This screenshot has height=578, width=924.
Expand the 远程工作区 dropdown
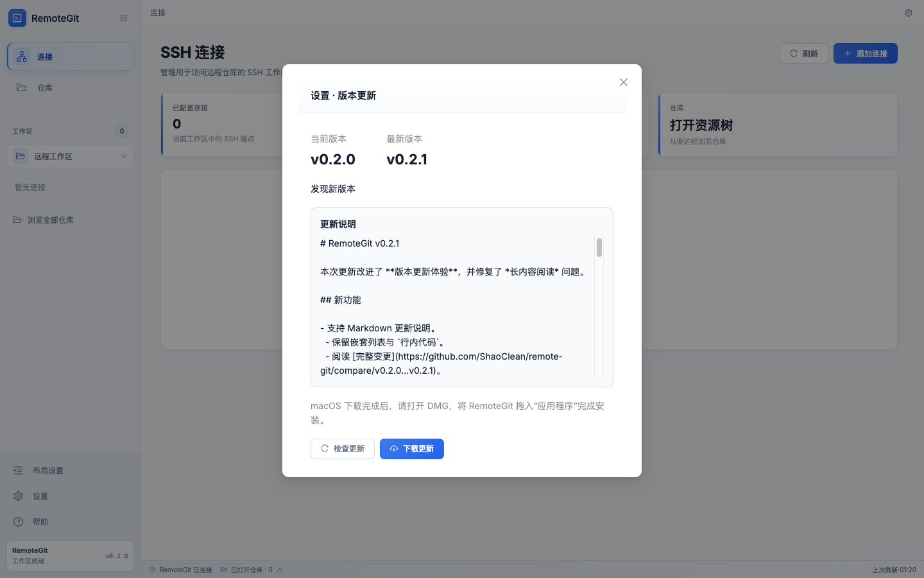point(71,156)
